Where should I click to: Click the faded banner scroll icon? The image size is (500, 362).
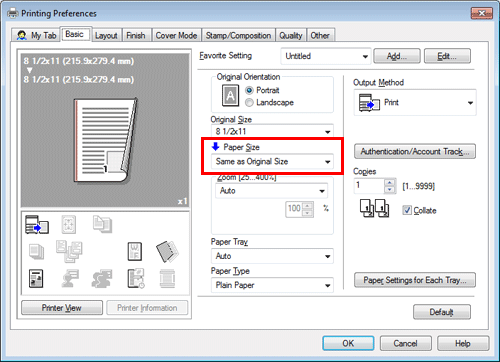click(x=167, y=279)
